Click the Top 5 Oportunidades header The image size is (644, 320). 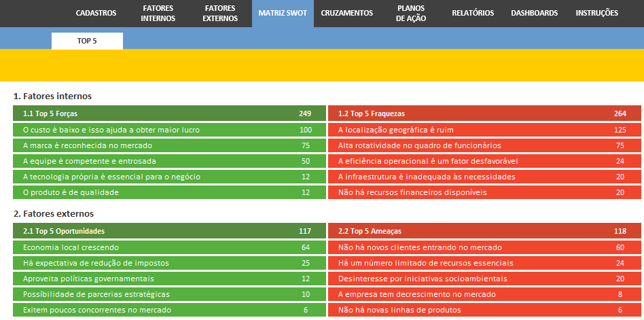click(167, 231)
